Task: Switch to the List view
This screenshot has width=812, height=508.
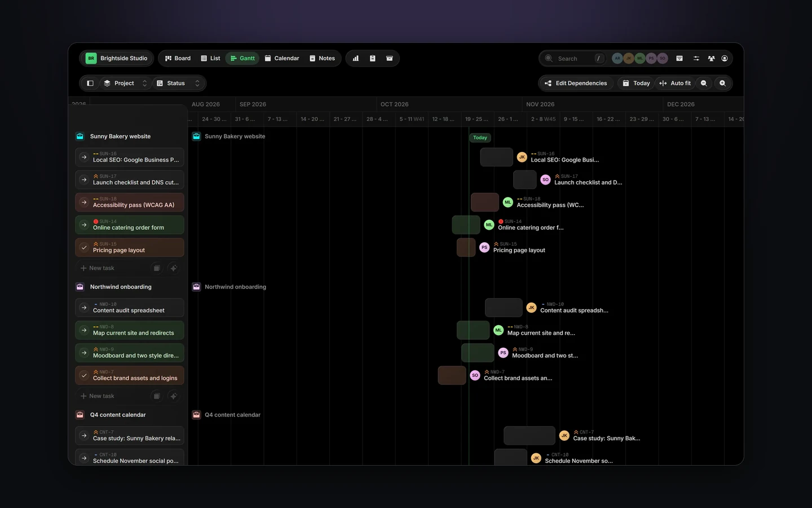Action: [x=210, y=58]
